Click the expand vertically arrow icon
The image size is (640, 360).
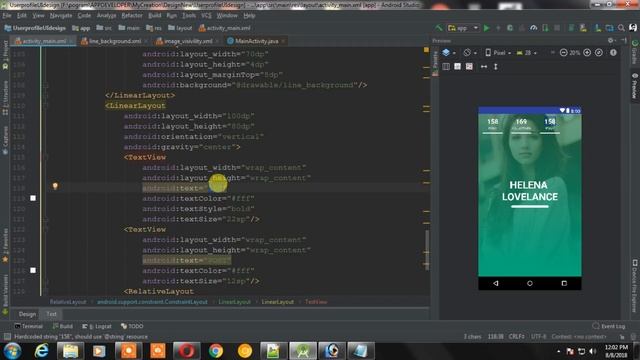(x=496, y=67)
